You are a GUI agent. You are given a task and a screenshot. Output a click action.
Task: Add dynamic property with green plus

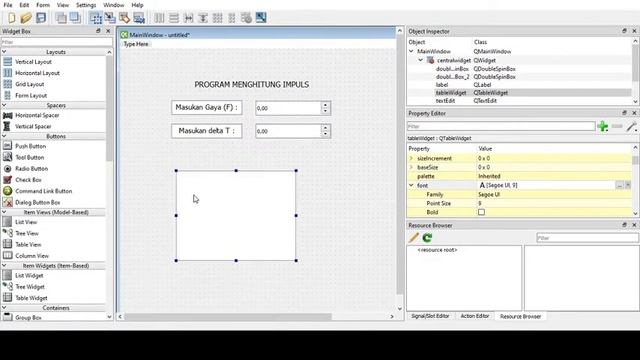click(x=603, y=127)
